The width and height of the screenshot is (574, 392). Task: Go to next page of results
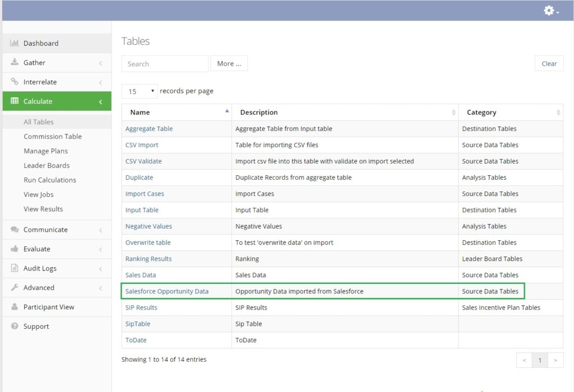[x=556, y=360]
